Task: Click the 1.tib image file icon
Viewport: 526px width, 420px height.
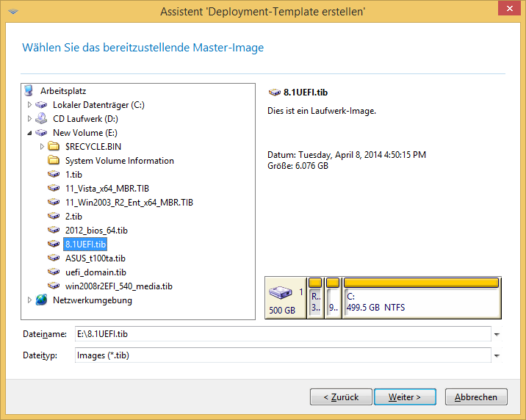Action: click(54, 175)
